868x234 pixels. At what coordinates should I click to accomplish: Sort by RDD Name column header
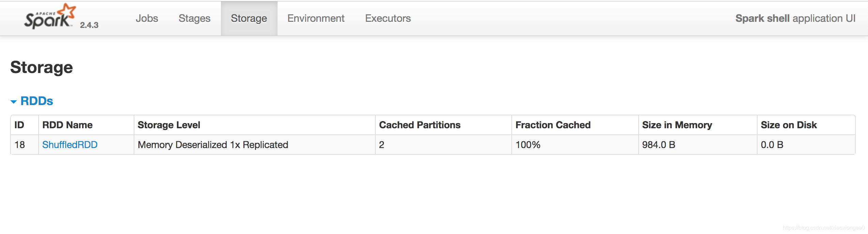[x=68, y=125]
